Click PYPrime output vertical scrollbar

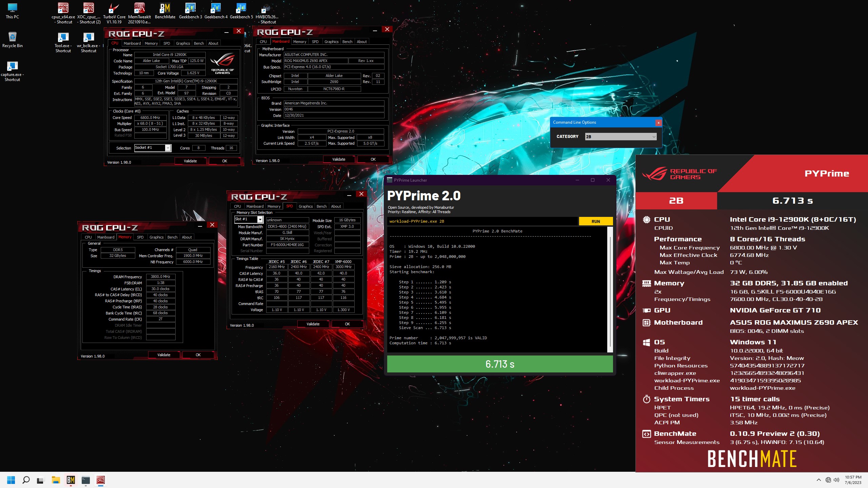tap(610, 290)
